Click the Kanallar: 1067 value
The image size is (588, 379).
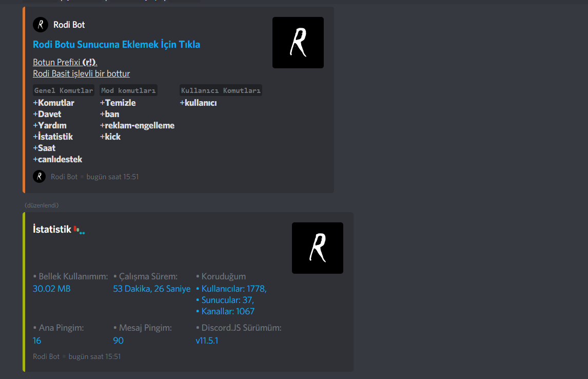pyautogui.click(x=225, y=311)
